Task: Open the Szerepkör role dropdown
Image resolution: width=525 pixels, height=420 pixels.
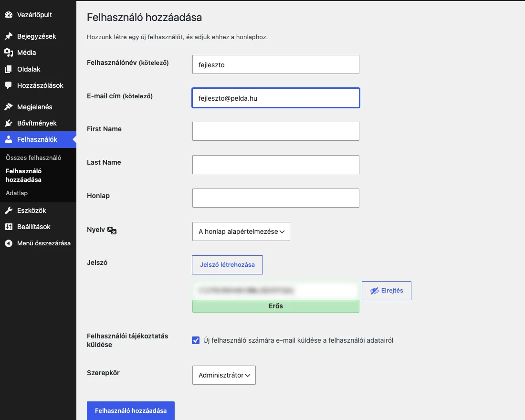Action: pyautogui.click(x=224, y=375)
